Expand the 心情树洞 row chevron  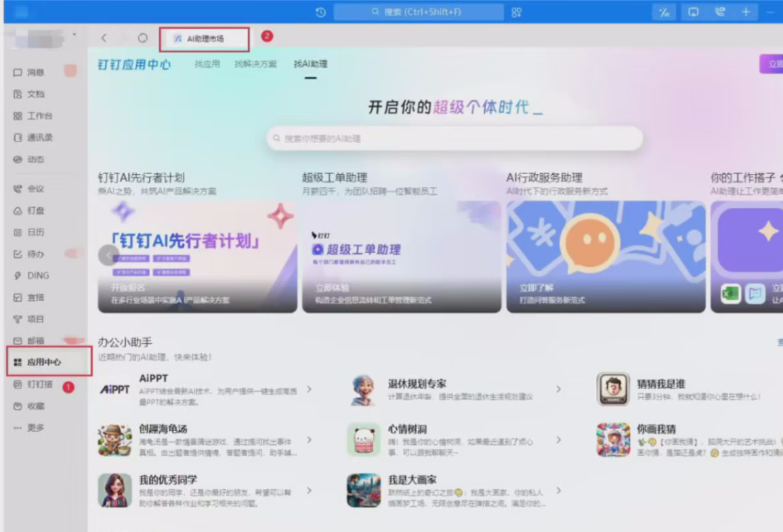[x=558, y=440]
